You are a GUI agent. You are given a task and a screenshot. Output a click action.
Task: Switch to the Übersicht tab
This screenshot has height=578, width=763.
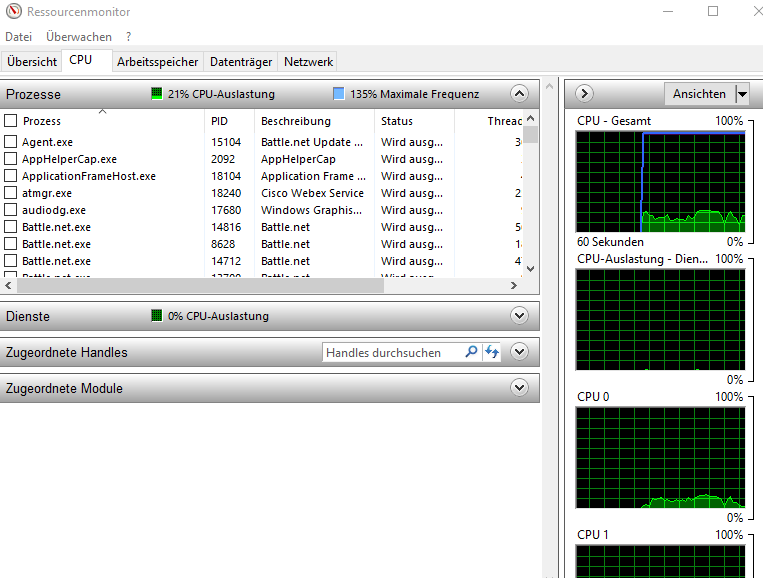[32, 62]
